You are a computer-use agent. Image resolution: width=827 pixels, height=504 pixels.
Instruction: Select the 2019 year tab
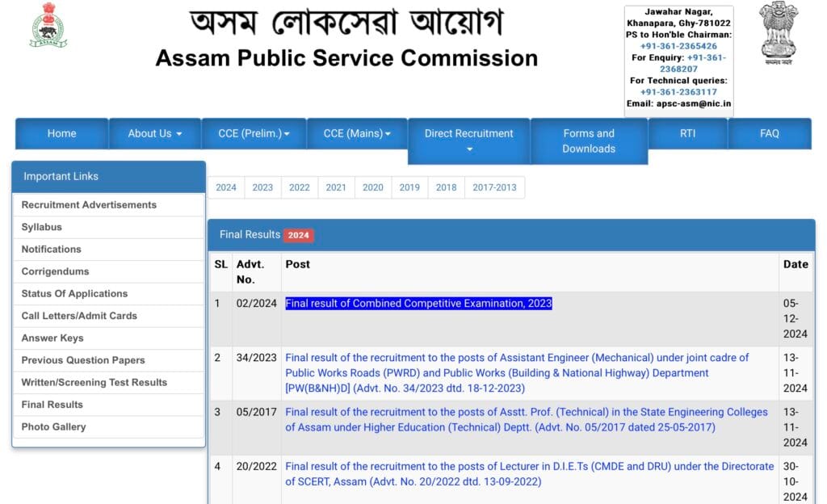click(409, 187)
